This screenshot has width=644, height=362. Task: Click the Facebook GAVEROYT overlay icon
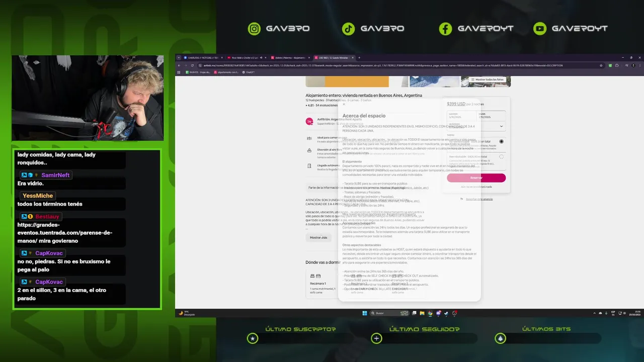pyautogui.click(x=445, y=29)
